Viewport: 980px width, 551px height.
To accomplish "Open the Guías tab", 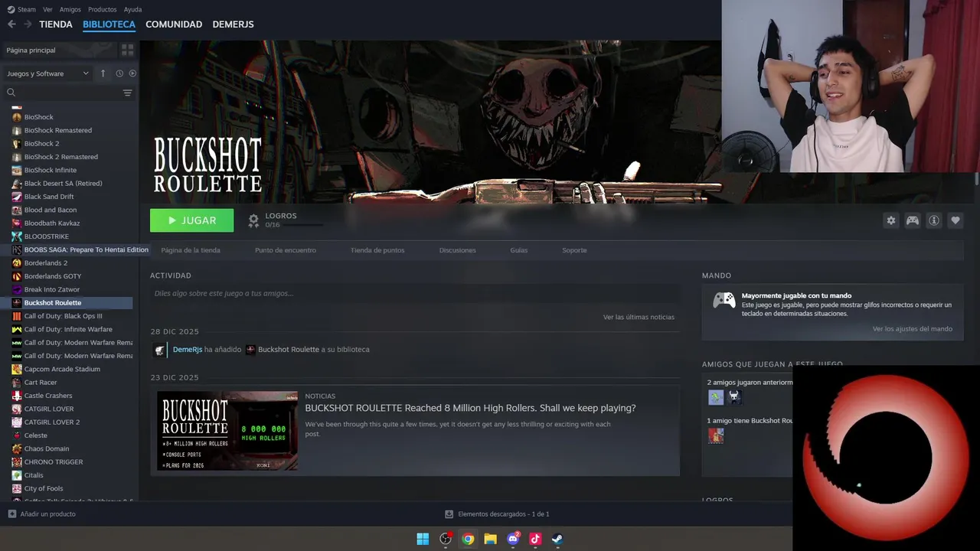I will pyautogui.click(x=519, y=250).
